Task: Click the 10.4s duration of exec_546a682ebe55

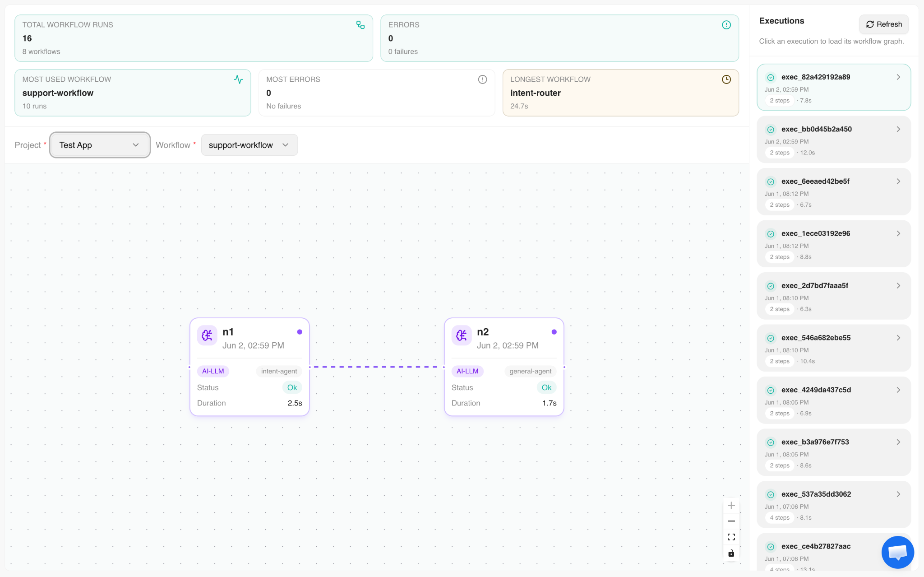Action: 807,361
